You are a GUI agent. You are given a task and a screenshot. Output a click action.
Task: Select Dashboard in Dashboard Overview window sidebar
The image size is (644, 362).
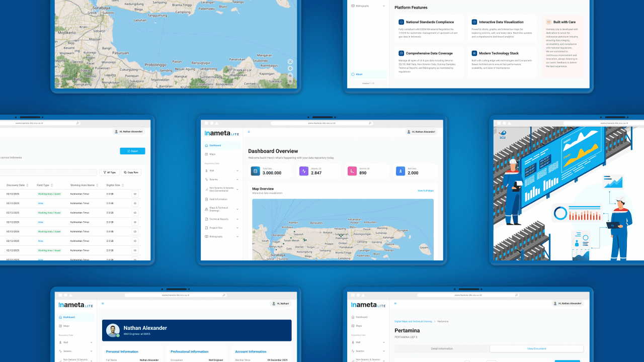point(222,145)
